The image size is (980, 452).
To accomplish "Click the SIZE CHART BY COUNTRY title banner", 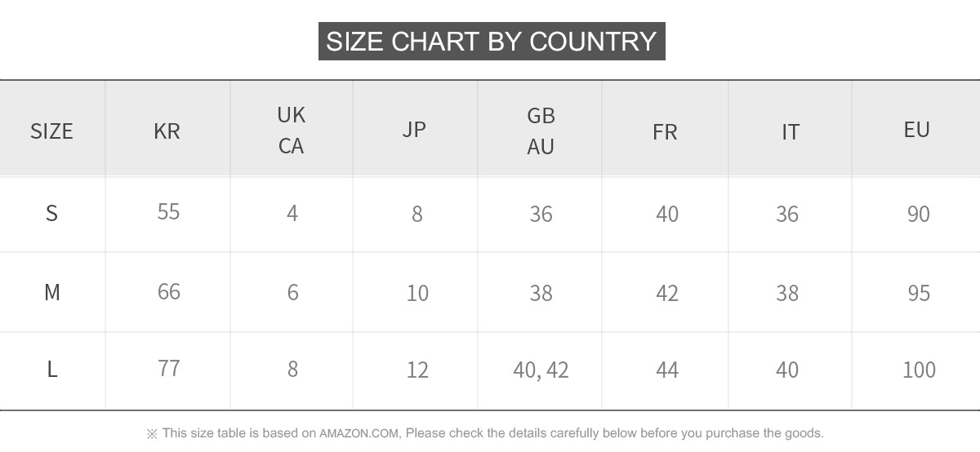I will coord(492,41).
